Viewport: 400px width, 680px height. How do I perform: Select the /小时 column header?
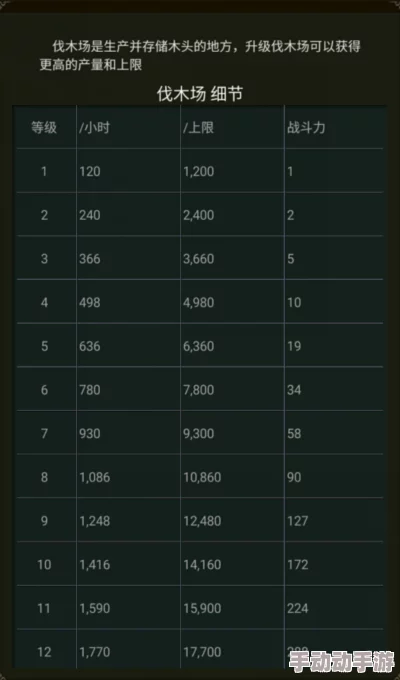(x=94, y=128)
